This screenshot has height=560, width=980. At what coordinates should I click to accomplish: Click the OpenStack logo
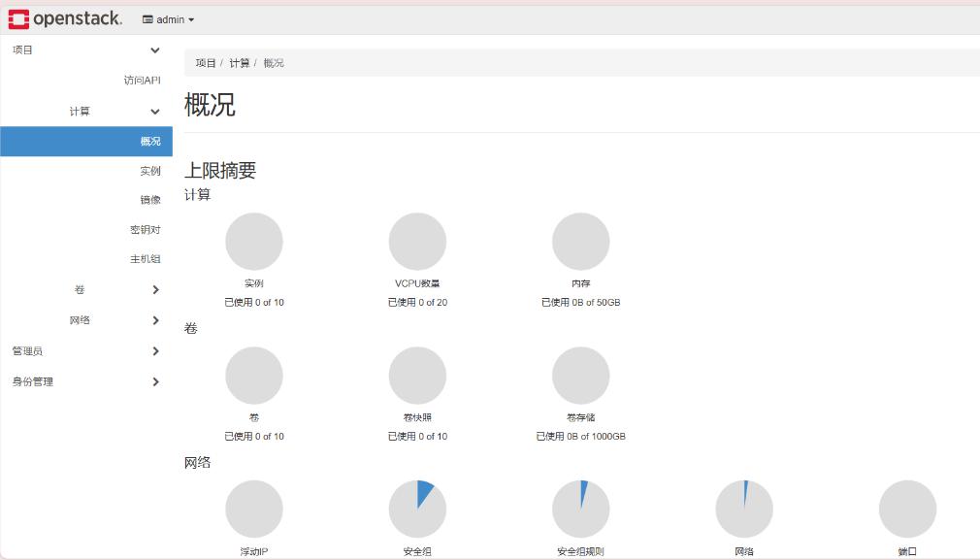[x=65, y=19]
